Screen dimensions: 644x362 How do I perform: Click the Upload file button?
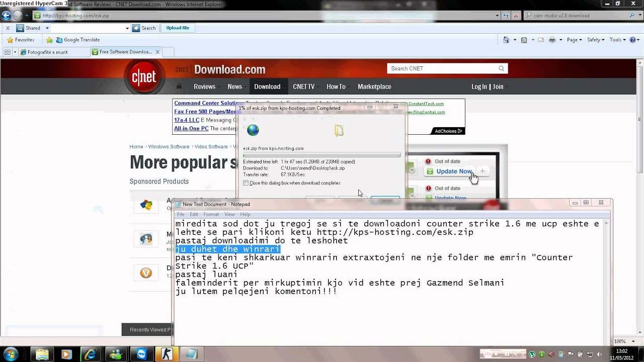click(178, 28)
